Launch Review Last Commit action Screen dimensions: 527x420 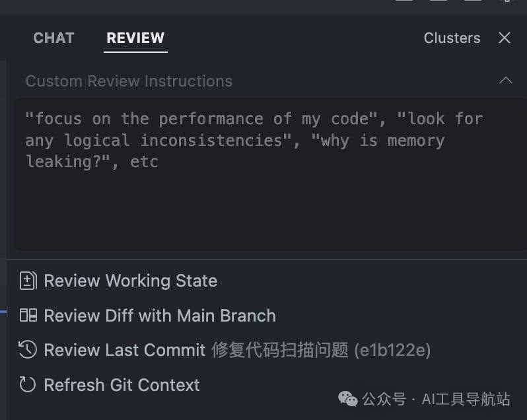pos(125,349)
